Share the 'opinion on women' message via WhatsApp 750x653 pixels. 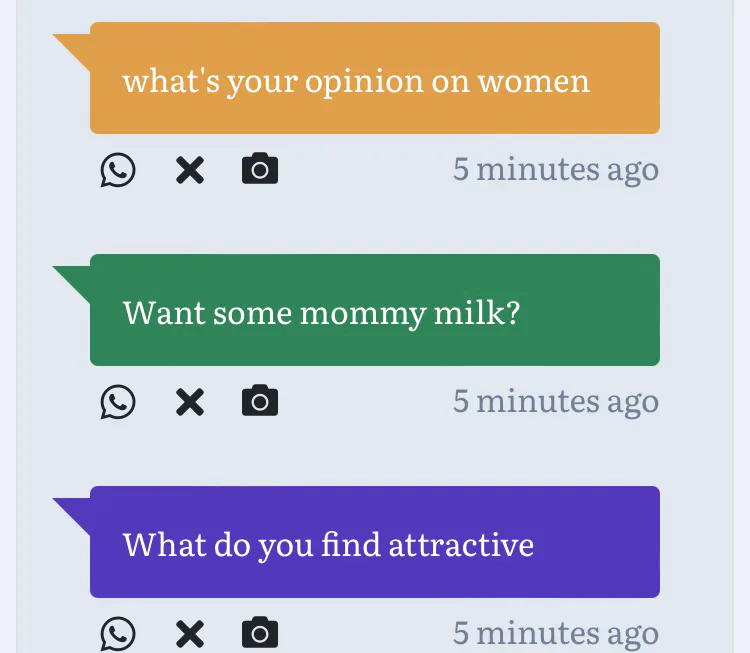point(118,170)
